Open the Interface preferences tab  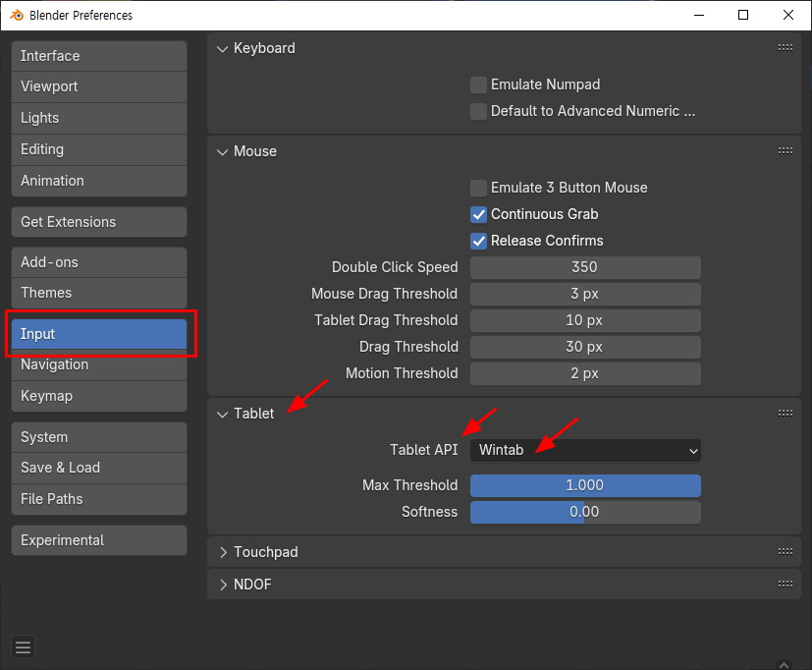99,56
